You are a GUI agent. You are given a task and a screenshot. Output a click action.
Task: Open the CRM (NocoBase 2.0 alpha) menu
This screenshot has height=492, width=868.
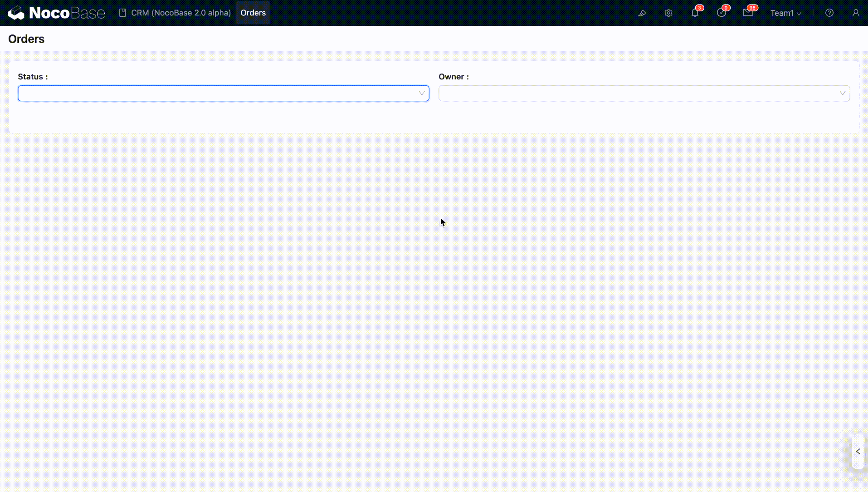[180, 13]
